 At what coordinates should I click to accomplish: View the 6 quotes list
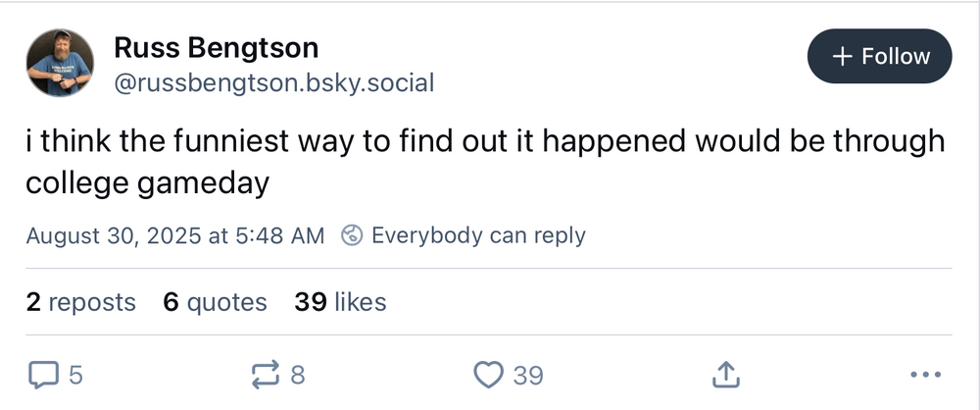(x=215, y=302)
